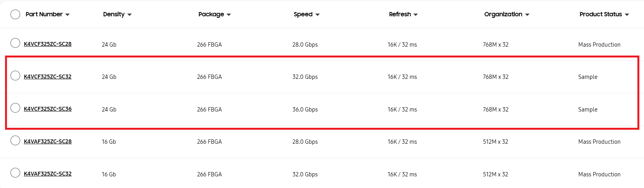Open the K4VCF325ZC-SC32 part link
The width and height of the screenshot is (644, 188).
tap(48, 77)
